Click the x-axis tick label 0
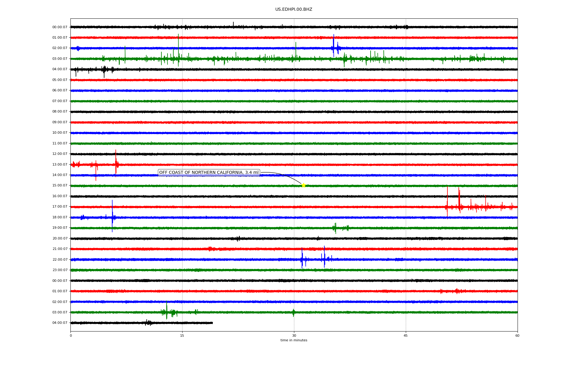Image resolution: width=588 pixels, height=368 pixels. (71, 336)
